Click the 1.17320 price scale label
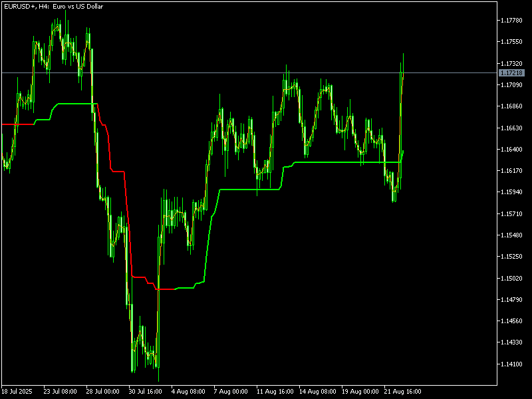The width and height of the screenshot is (532, 399). point(511,64)
